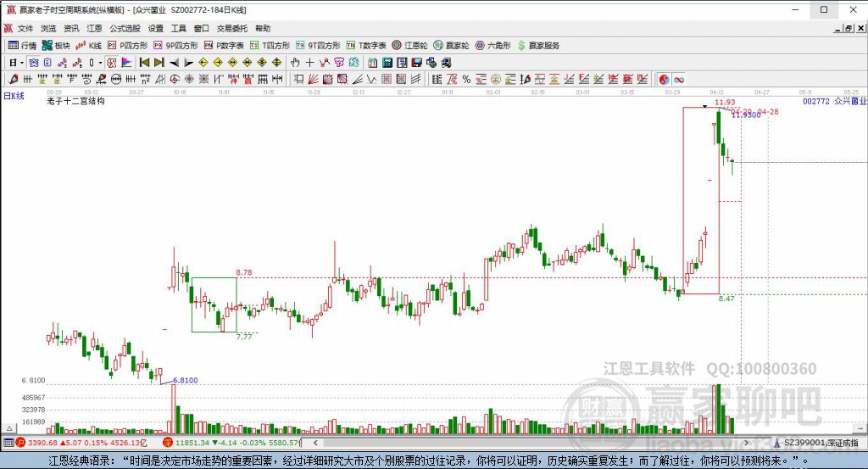Click the horizontal scrollbar left arrow

click(315, 443)
